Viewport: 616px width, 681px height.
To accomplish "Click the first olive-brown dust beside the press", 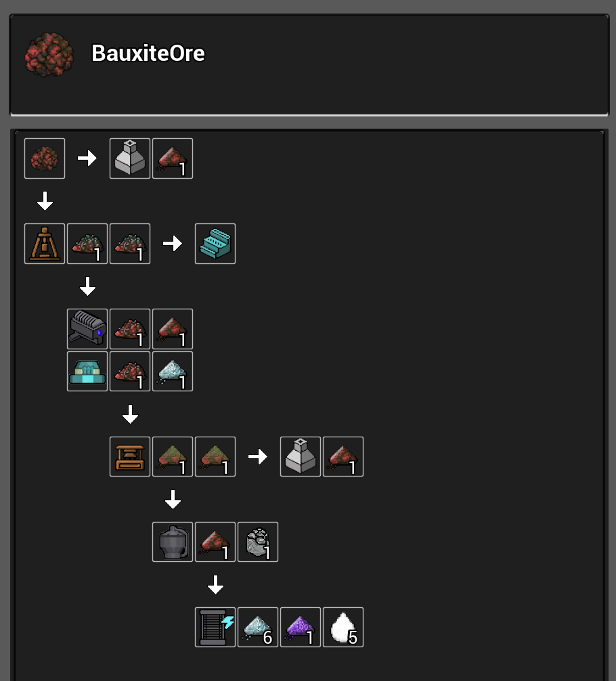I will pos(173,457).
